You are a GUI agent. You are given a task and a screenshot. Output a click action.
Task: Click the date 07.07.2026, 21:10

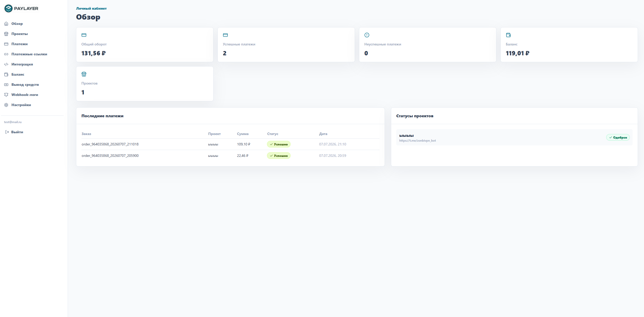coord(332,144)
